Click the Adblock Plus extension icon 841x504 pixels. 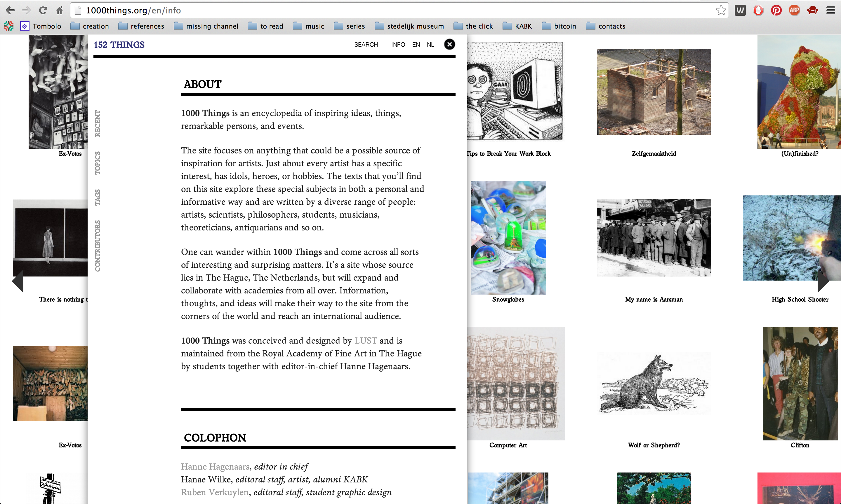point(794,10)
